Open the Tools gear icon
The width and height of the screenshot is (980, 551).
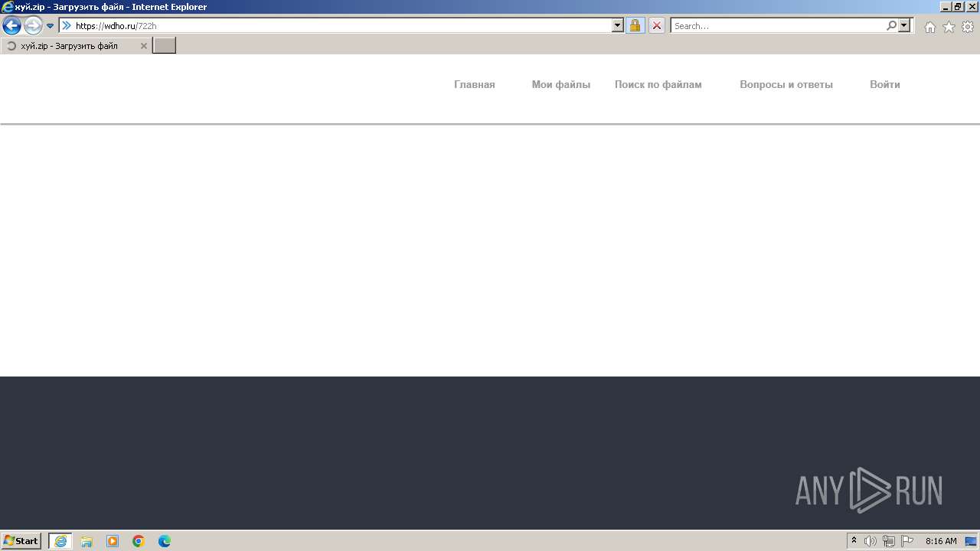pyautogui.click(x=968, y=27)
